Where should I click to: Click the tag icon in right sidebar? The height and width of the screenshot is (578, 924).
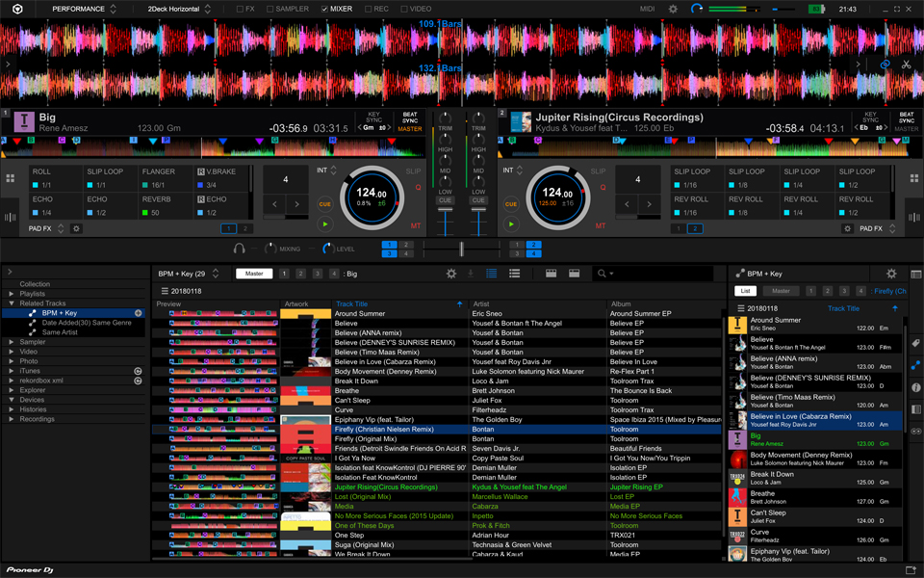915,343
